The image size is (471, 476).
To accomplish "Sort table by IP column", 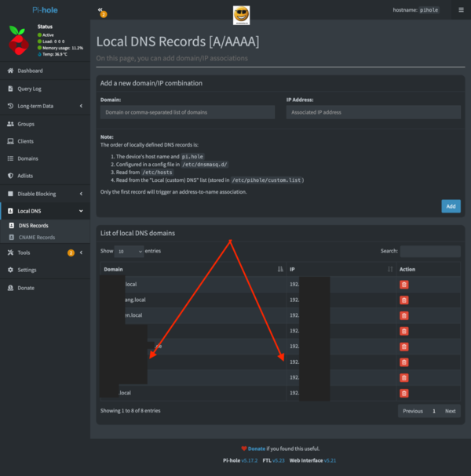I will 341,269.
